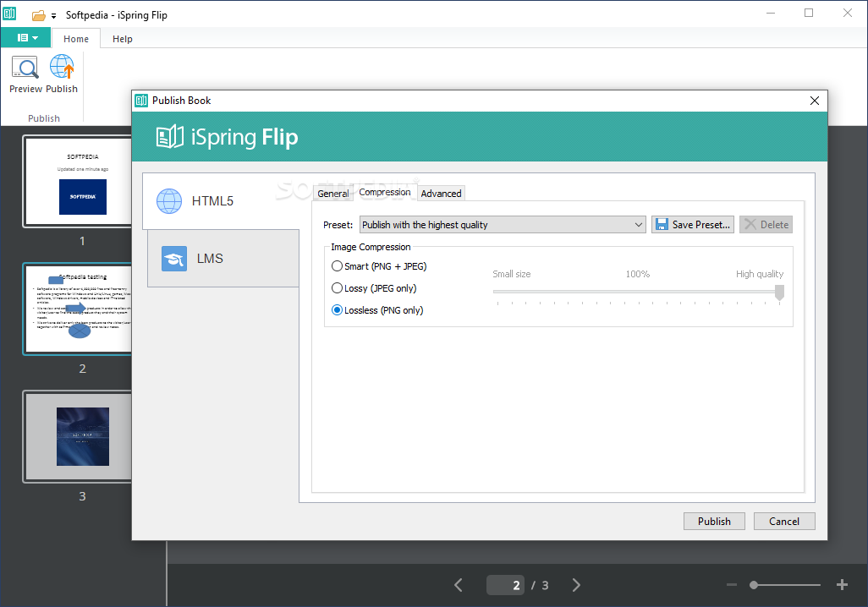The width and height of the screenshot is (868, 607).
Task: Open the Help ribbon tab
Action: [x=123, y=39]
